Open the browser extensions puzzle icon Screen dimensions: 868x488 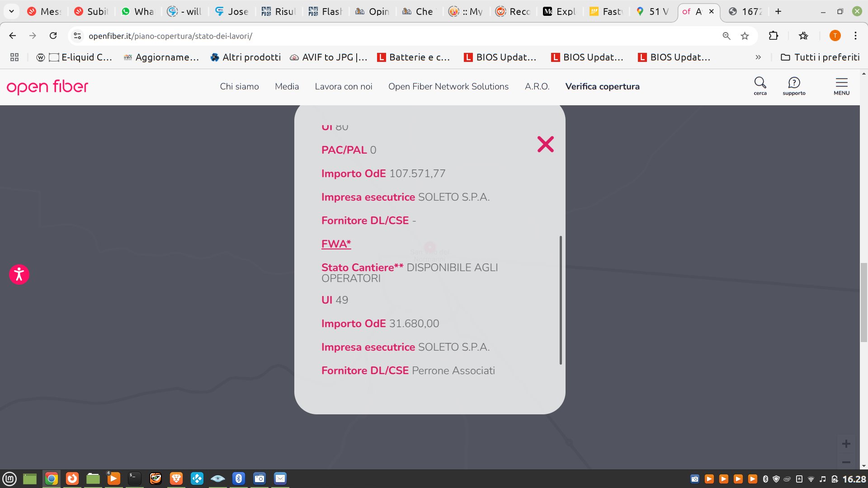pyautogui.click(x=774, y=36)
